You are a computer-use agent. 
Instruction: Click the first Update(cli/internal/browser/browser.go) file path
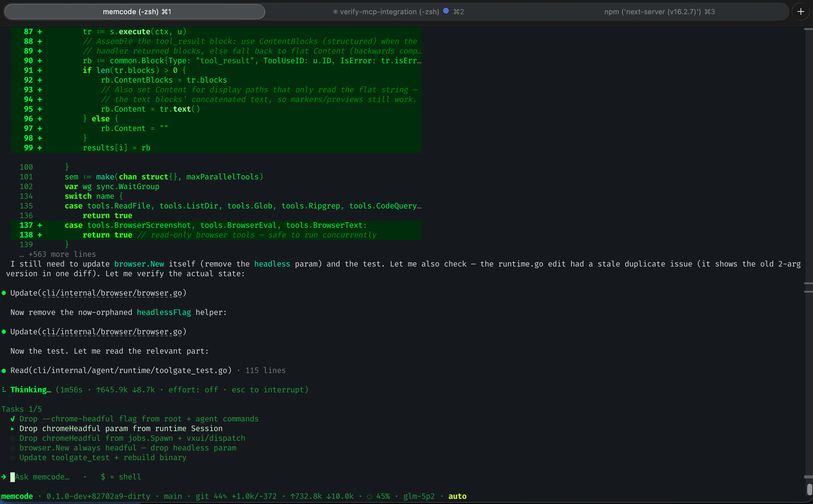point(112,293)
